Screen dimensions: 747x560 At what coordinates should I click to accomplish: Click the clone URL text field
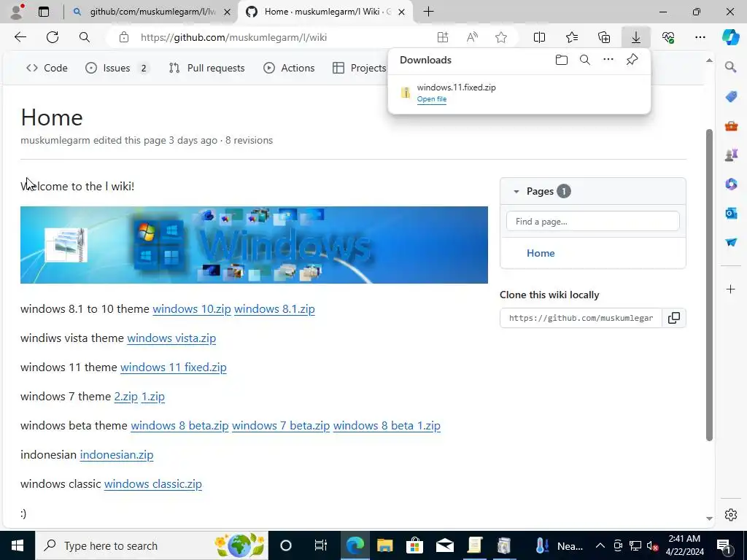point(581,318)
